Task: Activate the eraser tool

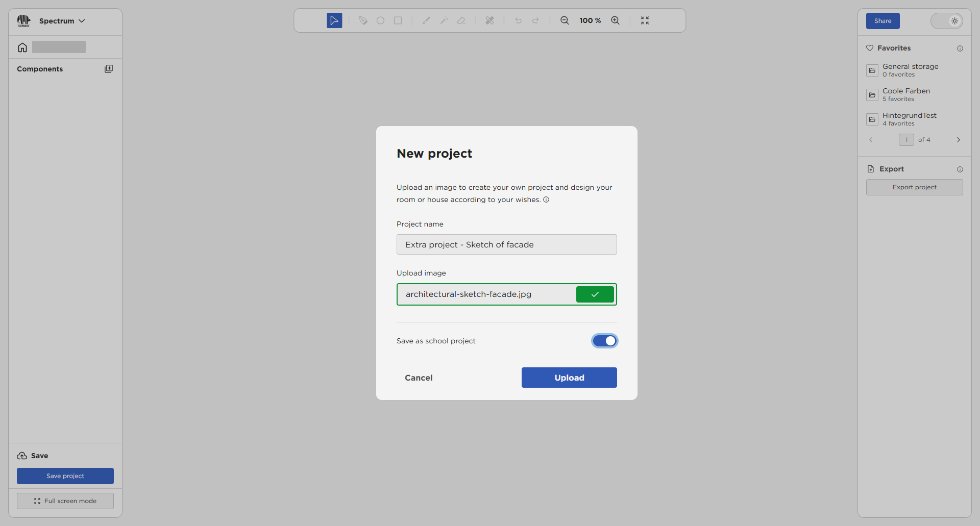Action: tap(461, 20)
